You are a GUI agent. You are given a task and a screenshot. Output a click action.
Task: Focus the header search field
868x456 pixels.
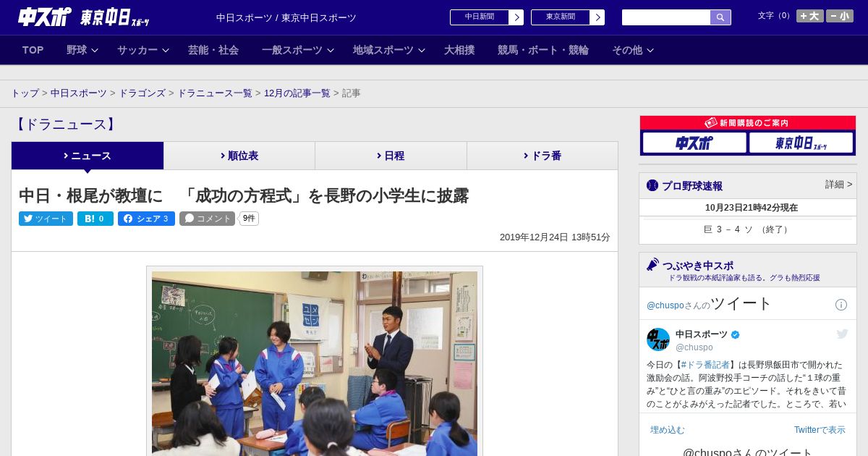coord(666,17)
